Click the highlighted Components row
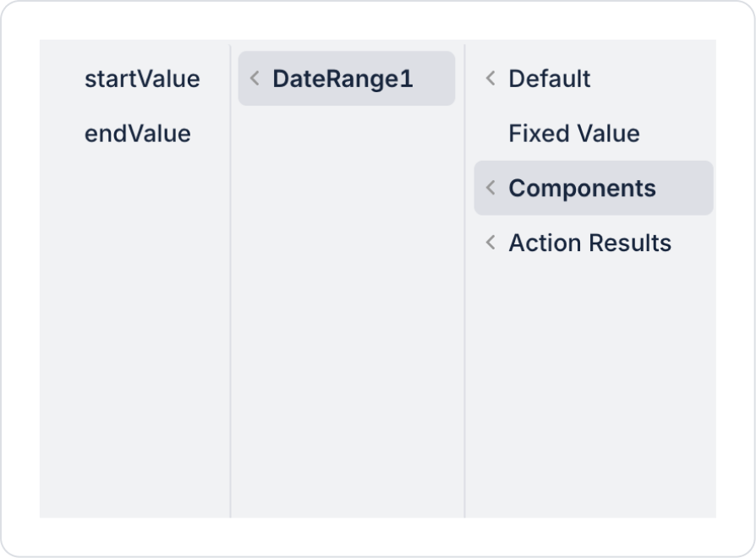The image size is (756, 558). (593, 188)
